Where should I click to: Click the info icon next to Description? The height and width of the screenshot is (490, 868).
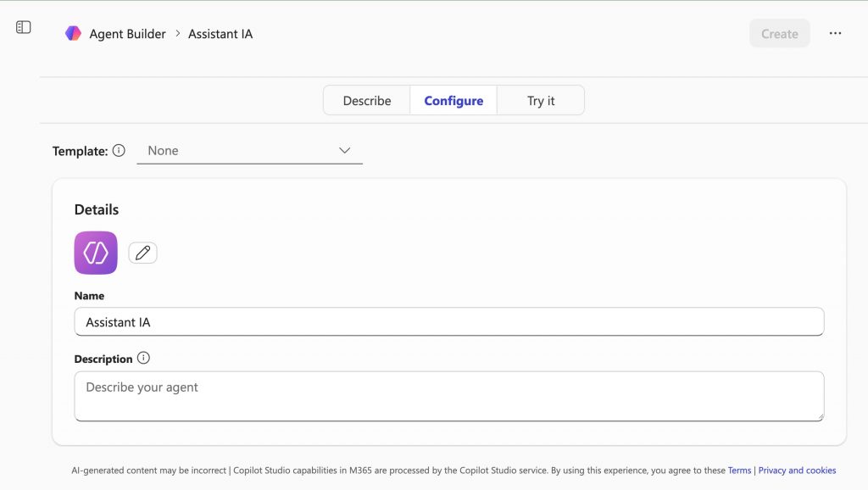pyautogui.click(x=143, y=358)
